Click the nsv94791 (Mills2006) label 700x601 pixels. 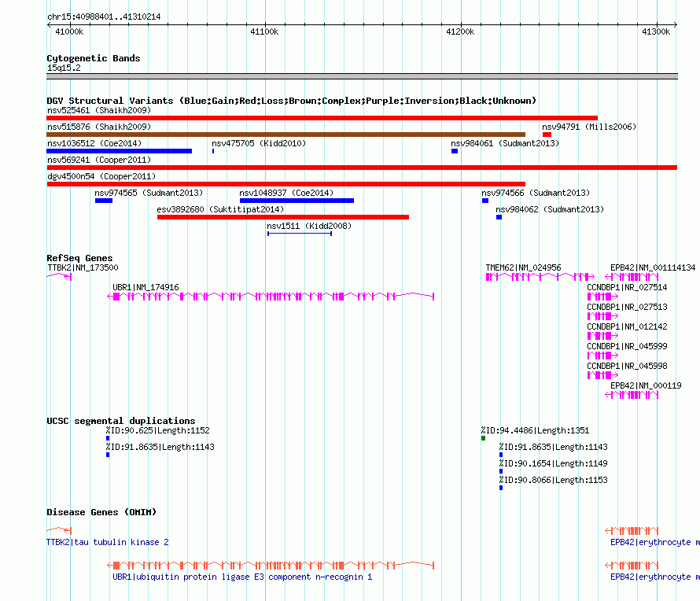coord(589,127)
